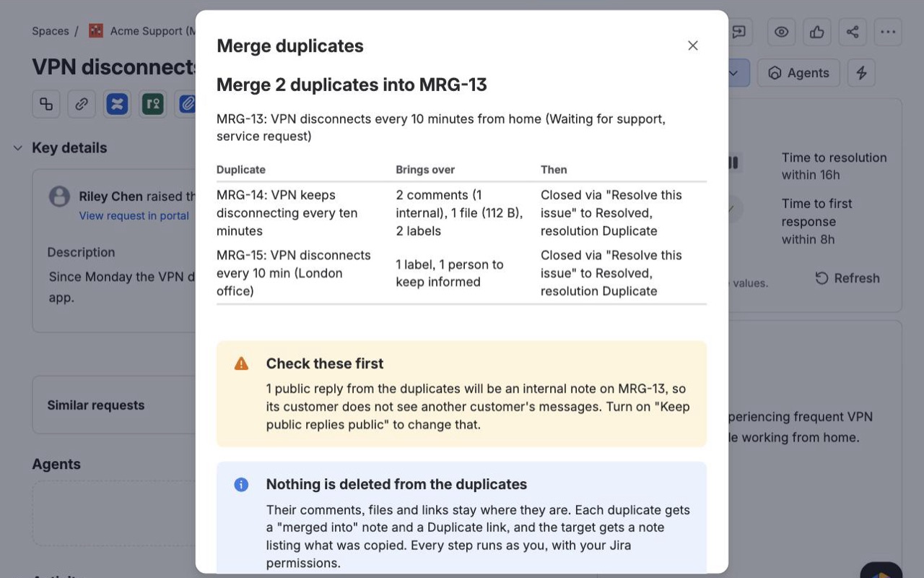The width and height of the screenshot is (924, 578).
Task: Refresh the SLA panel
Action: pyautogui.click(x=847, y=278)
